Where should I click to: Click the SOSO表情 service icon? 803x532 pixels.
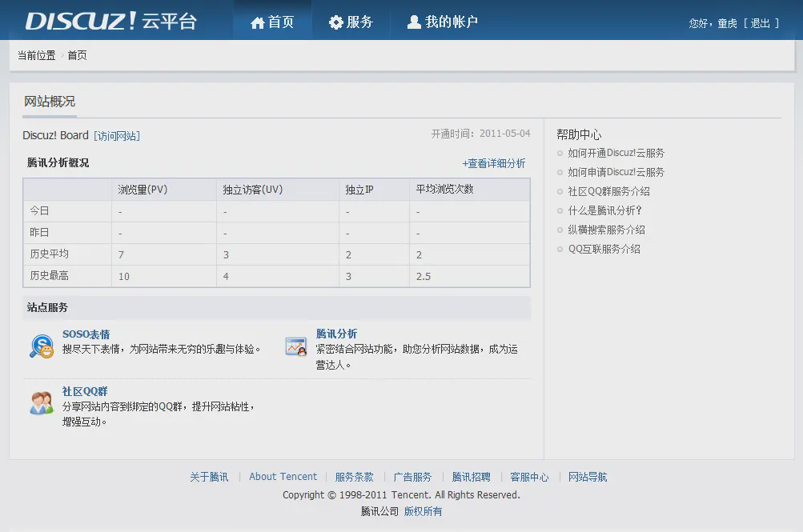point(41,346)
